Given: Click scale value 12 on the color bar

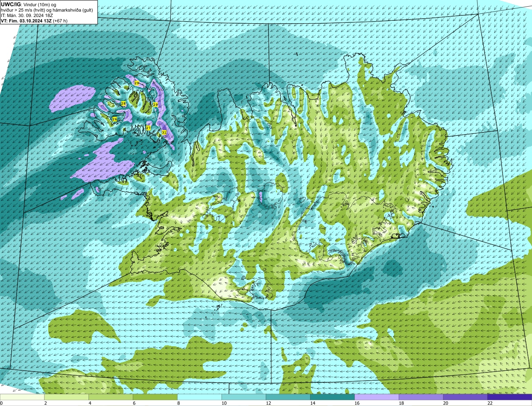Looking at the screenshot, I should click(268, 403).
